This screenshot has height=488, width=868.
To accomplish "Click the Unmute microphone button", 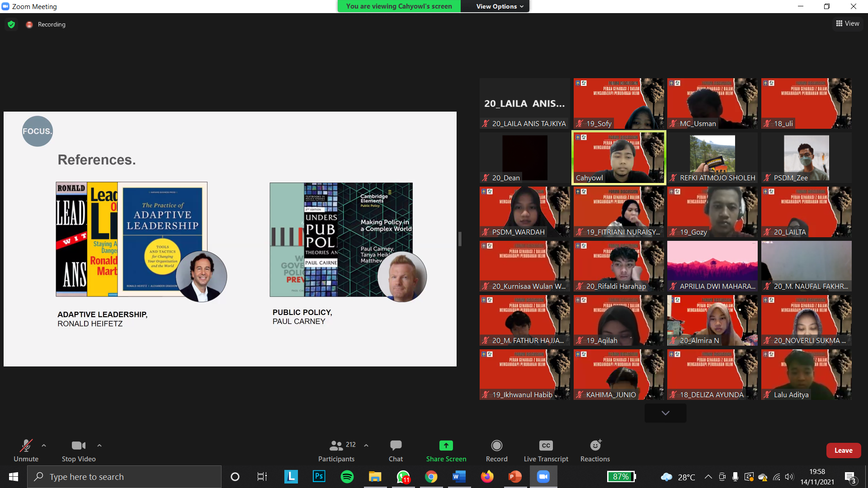I will click(x=26, y=450).
